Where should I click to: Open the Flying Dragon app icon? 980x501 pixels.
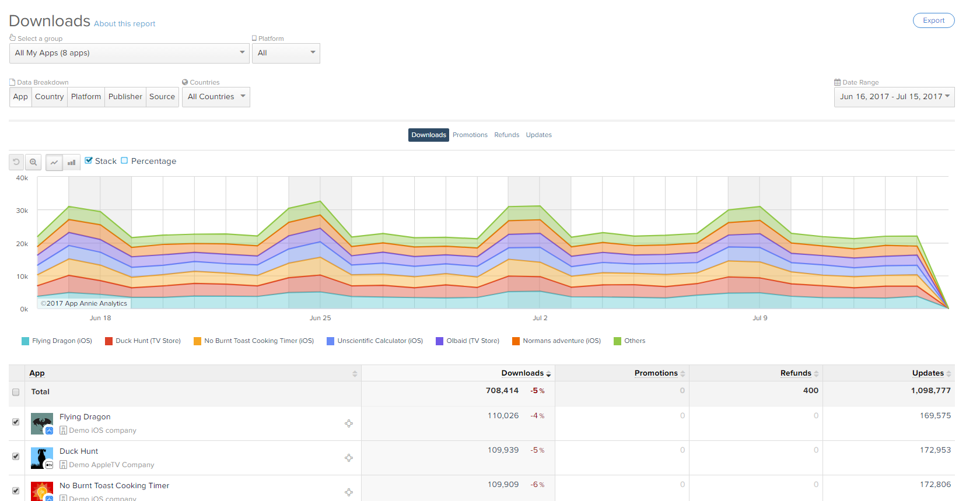[42, 424]
